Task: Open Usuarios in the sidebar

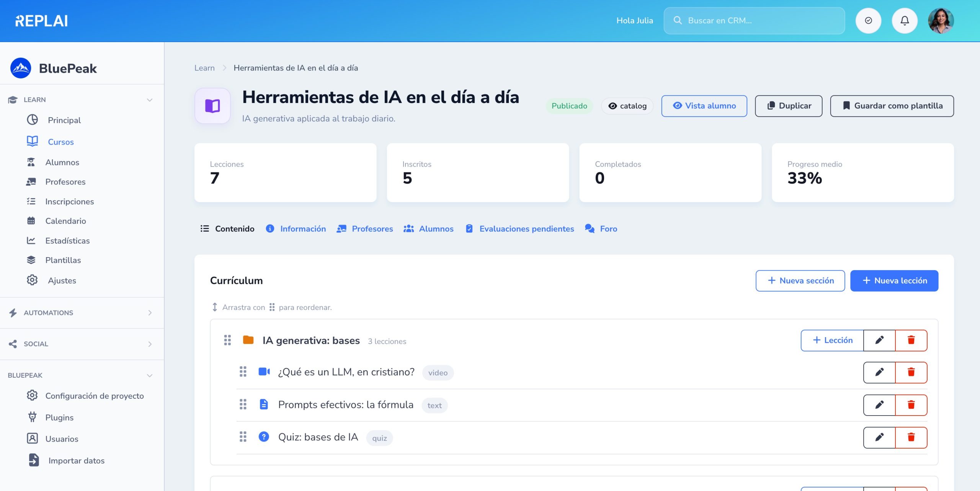Action: point(52,439)
